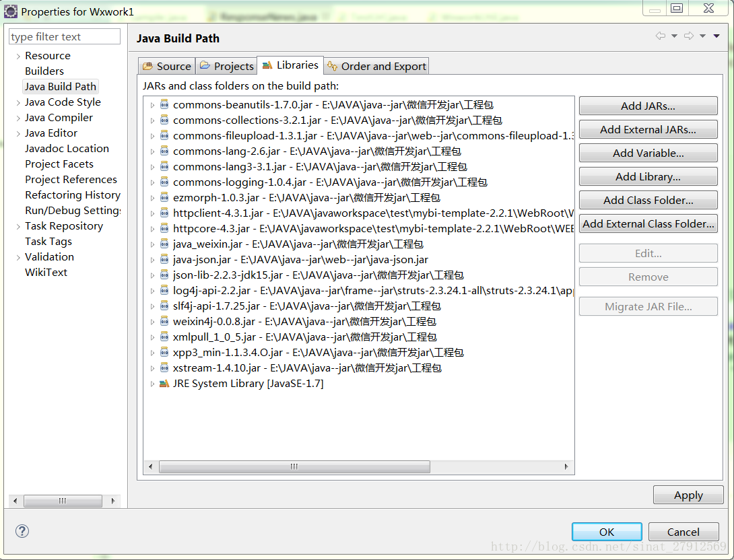Click jar icon of ezmorph-1.0.3.jar

(x=164, y=197)
